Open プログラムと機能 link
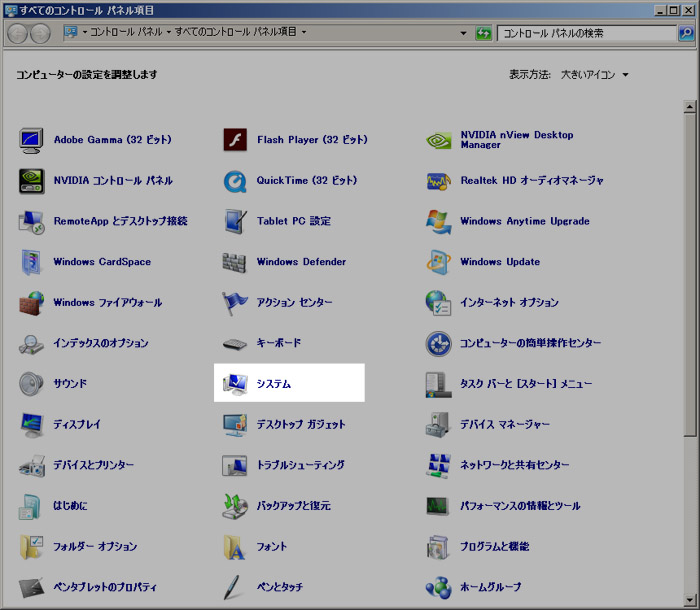 point(495,547)
